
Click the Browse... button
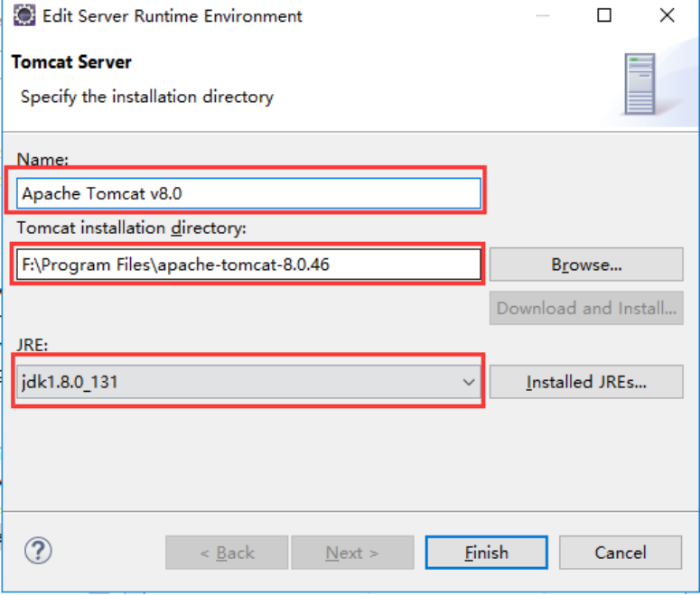[586, 265]
